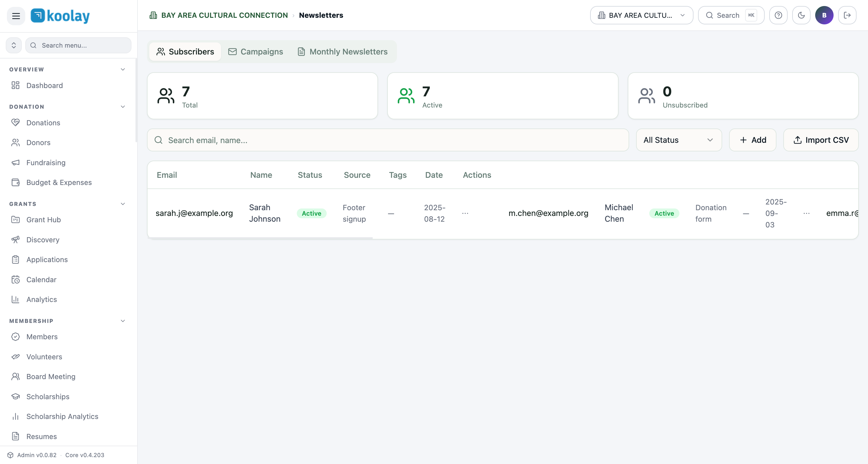Open the global Search button
This screenshot has height=464, width=868.
click(731, 15)
